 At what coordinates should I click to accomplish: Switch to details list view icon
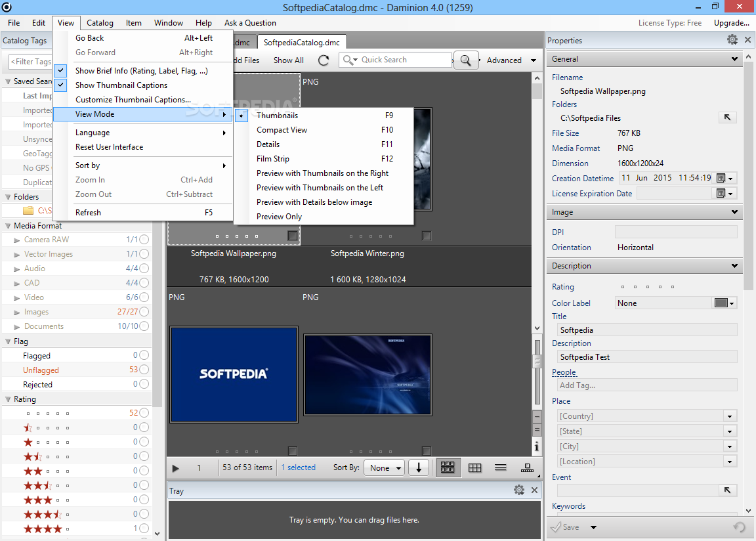tap(501, 467)
